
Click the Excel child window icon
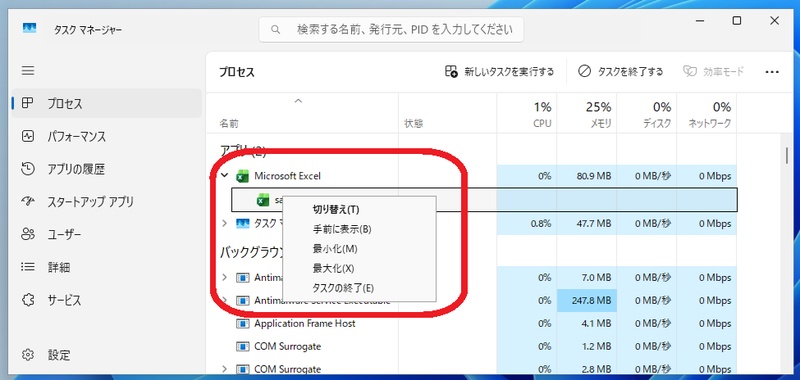263,200
